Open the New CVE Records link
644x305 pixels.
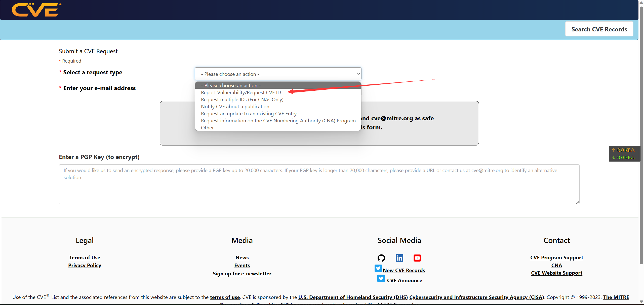tap(404, 270)
